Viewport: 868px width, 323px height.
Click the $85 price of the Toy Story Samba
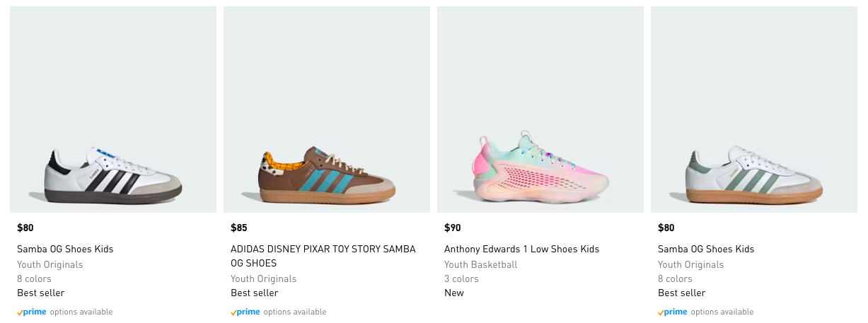click(x=239, y=228)
